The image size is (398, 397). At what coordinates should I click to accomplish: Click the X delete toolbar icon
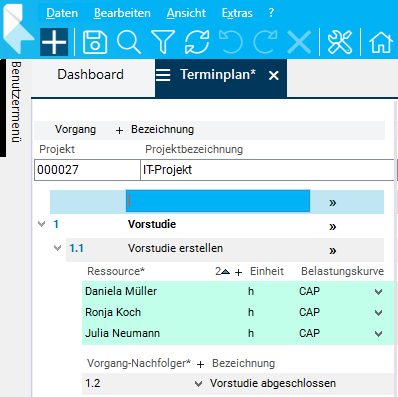(299, 42)
